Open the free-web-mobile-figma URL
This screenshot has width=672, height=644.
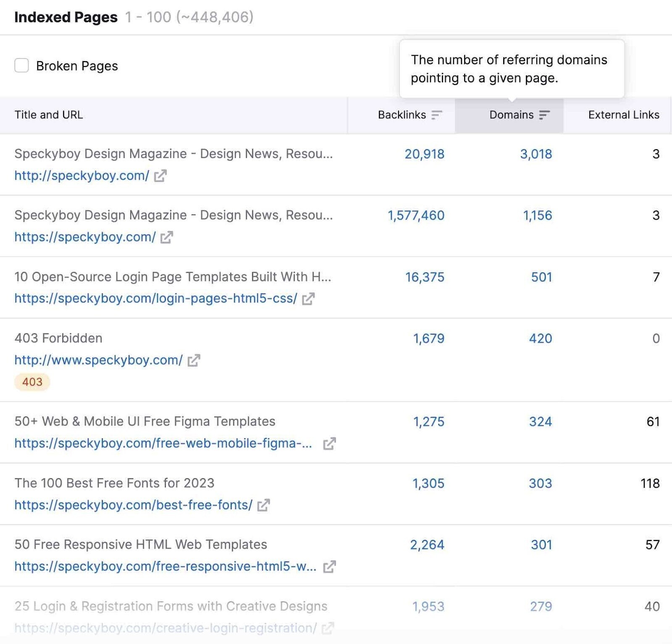click(163, 443)
